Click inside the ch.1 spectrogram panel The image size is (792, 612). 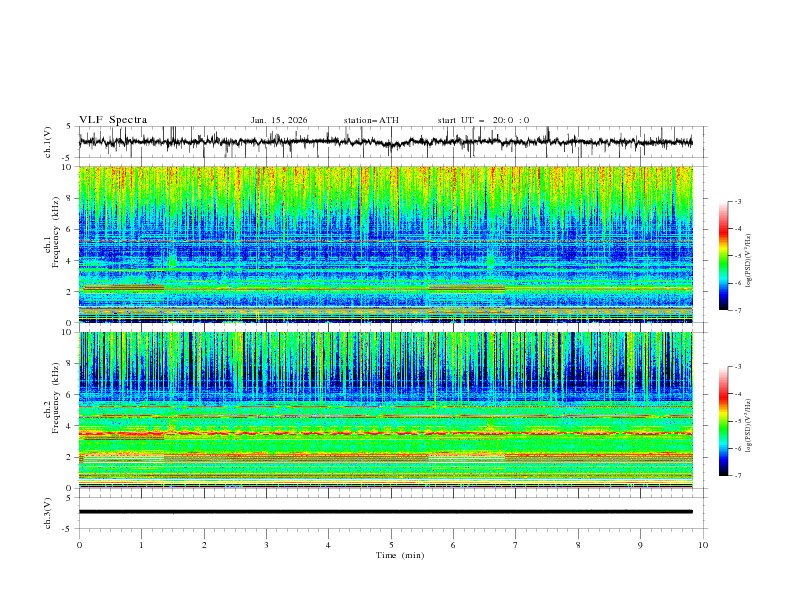click(x=386, y=244)
